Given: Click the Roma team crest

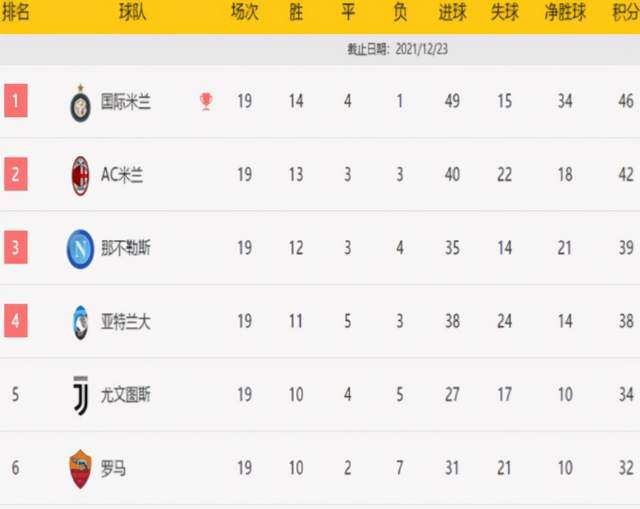Looking at the screenshot, I should (x=80, y=469).
